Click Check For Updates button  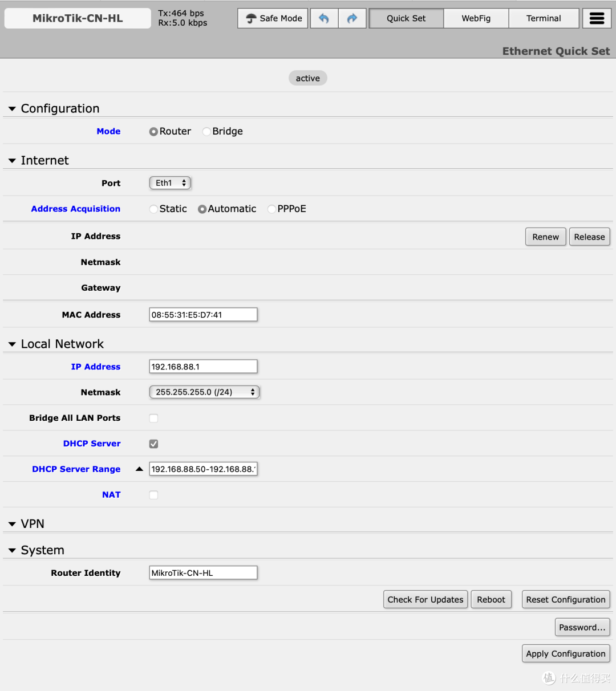[425, 600]
